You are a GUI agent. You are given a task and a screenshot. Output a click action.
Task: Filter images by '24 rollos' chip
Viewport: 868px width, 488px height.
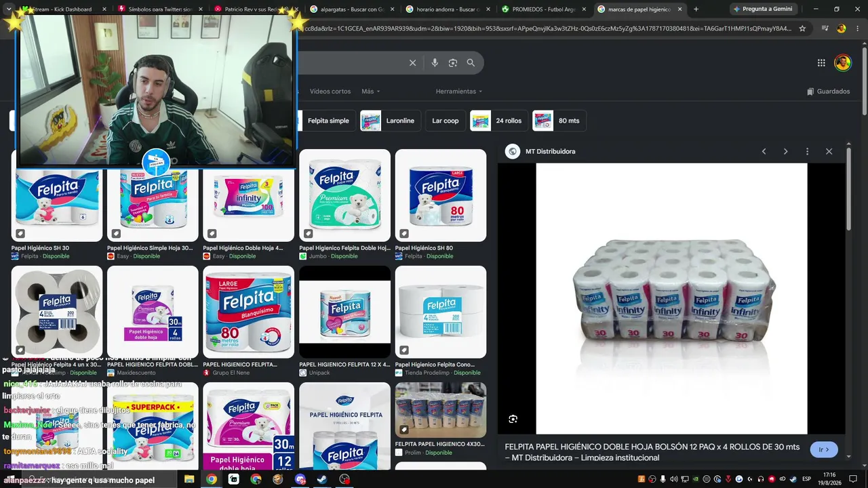click(498, 121)
